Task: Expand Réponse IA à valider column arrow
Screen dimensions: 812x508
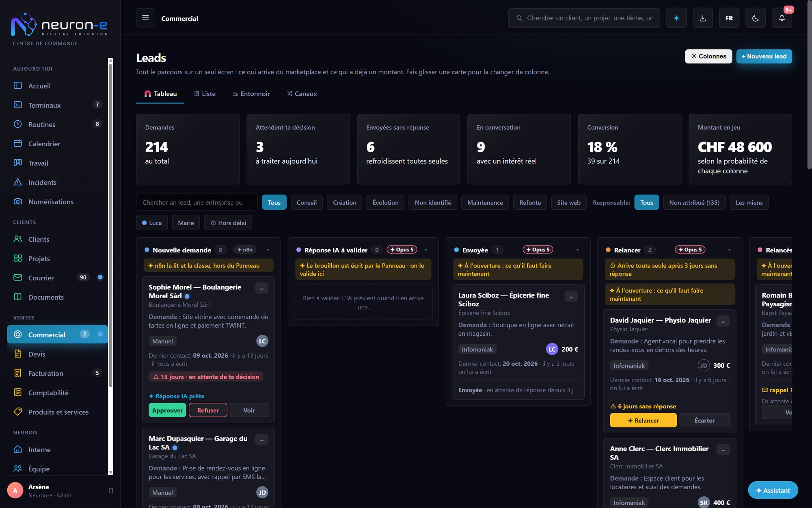Action: pyautogui.click(x=426, y=250)
